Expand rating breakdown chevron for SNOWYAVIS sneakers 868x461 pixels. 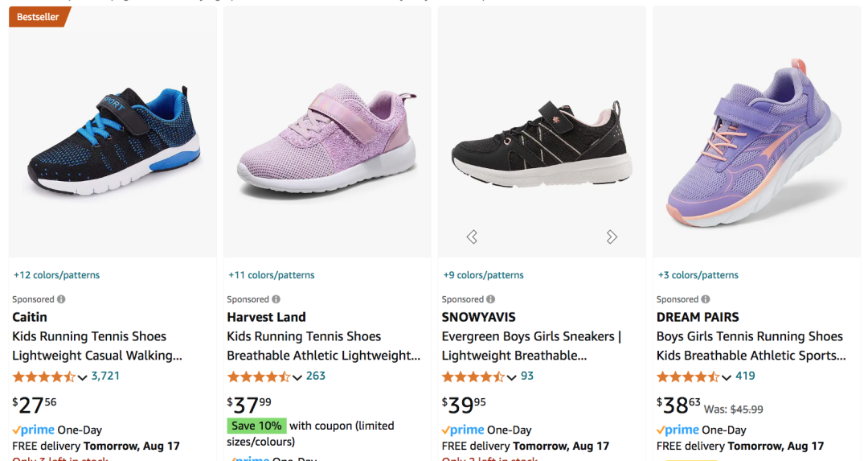[x=512, y=377]
